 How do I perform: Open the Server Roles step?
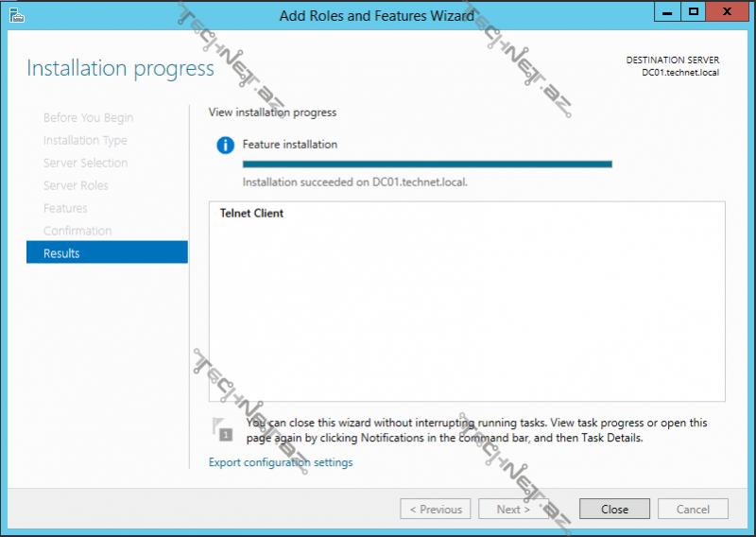(x=76, y=185)
